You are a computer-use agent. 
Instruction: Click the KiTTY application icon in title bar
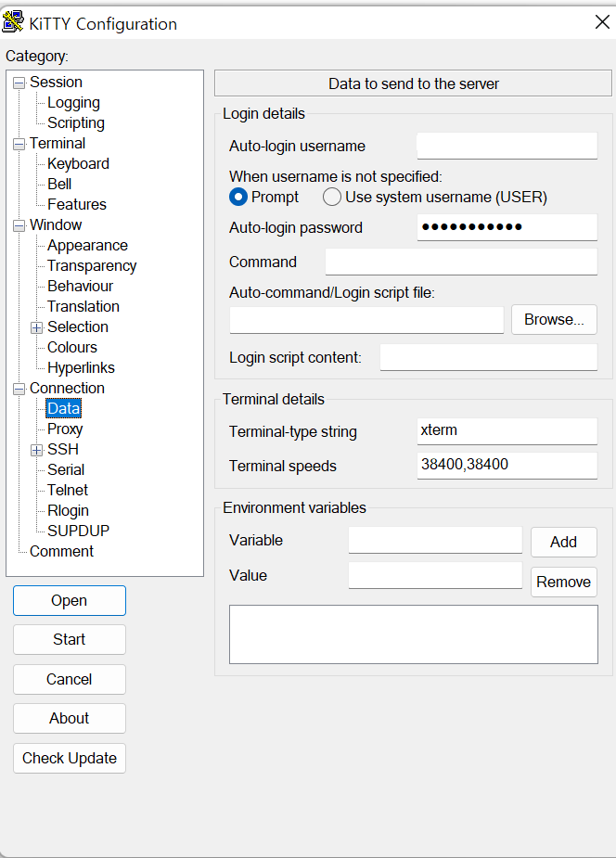[x=13, y=22]
